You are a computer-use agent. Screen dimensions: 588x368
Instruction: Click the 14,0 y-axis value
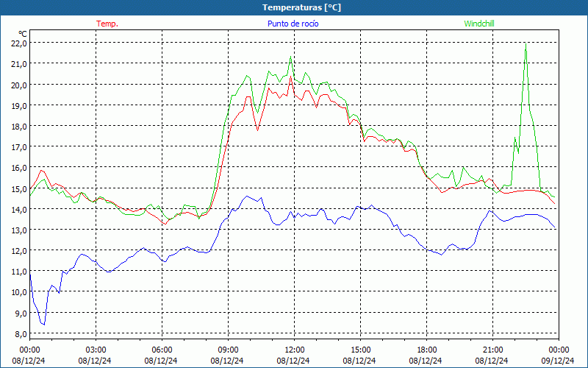point(19,209)
